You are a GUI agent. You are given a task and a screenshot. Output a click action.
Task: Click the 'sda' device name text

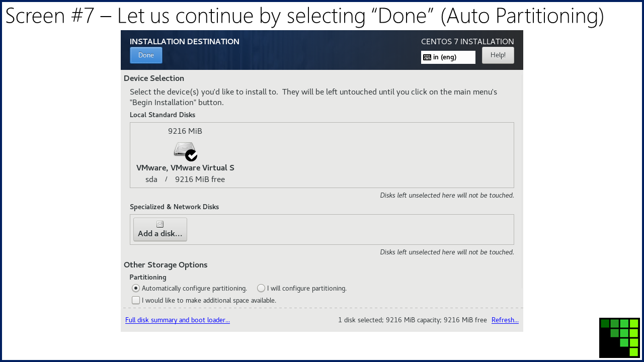coord(151,179)
